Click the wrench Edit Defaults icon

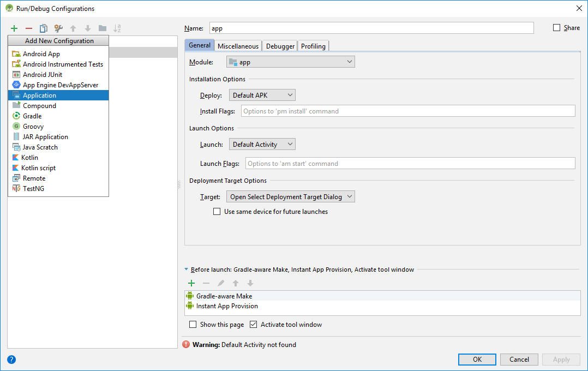[58, 28]
